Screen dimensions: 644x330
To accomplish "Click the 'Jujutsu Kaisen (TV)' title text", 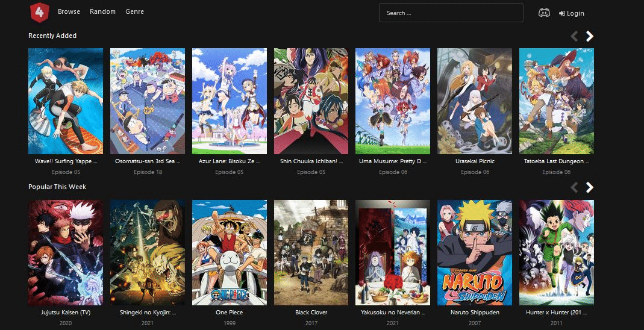I will (66, 313).
